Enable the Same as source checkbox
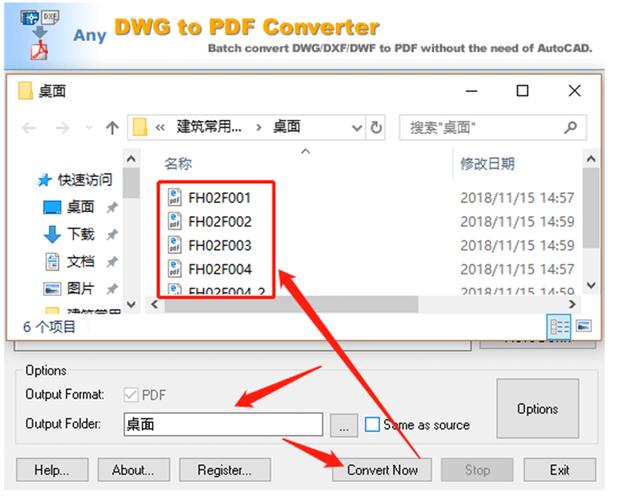Screen dimensions: 625x500 pos(372,424)
